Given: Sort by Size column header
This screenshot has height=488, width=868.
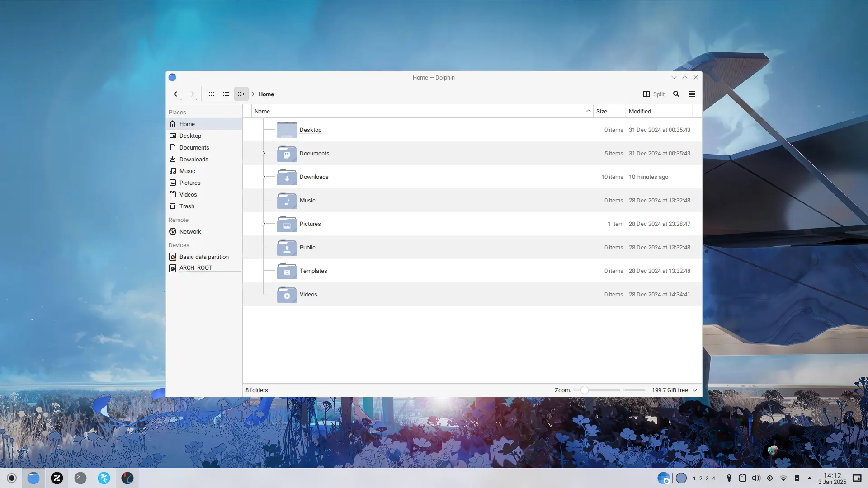Looking at the screenshot, I should [609, 111].
